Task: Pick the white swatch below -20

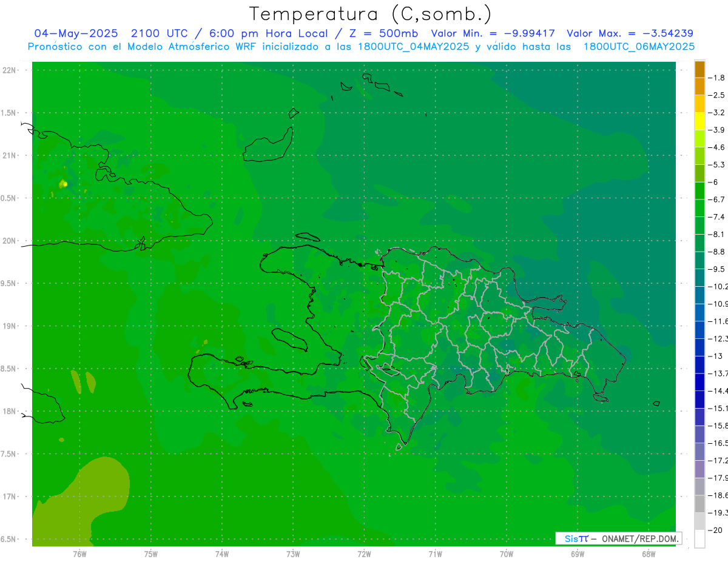Action: (x=700, y=539)
